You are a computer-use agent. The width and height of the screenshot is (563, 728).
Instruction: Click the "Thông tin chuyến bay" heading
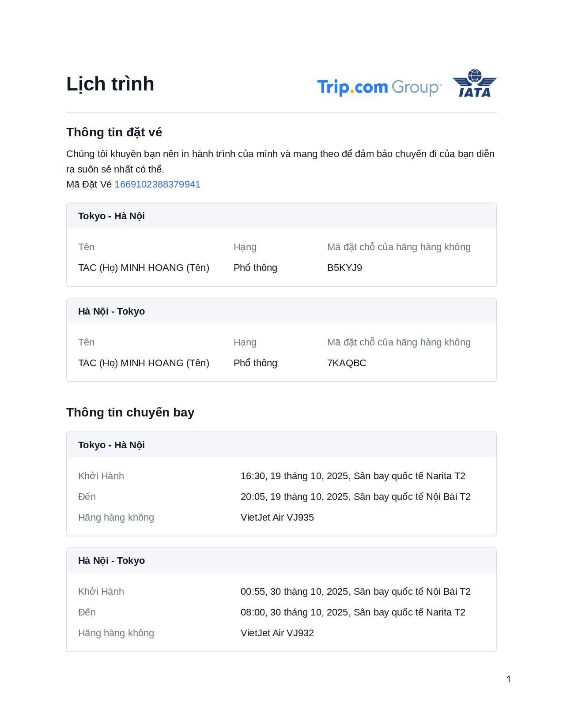coord(130,412)
